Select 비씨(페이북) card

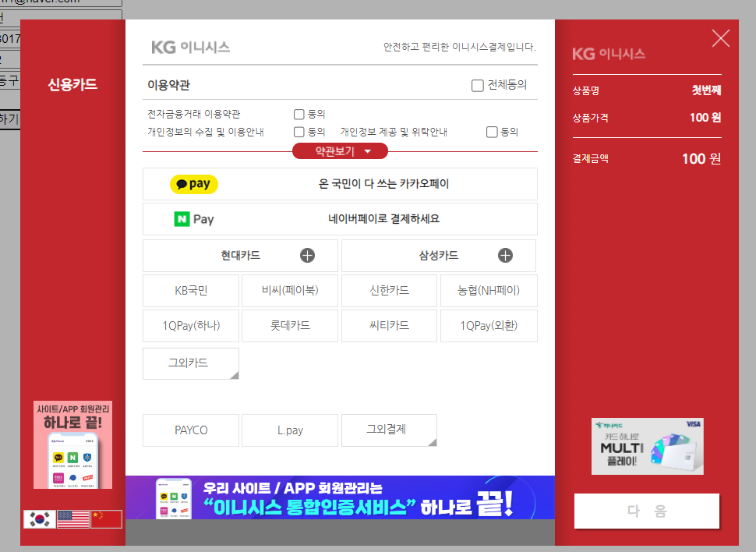point(290,291)
